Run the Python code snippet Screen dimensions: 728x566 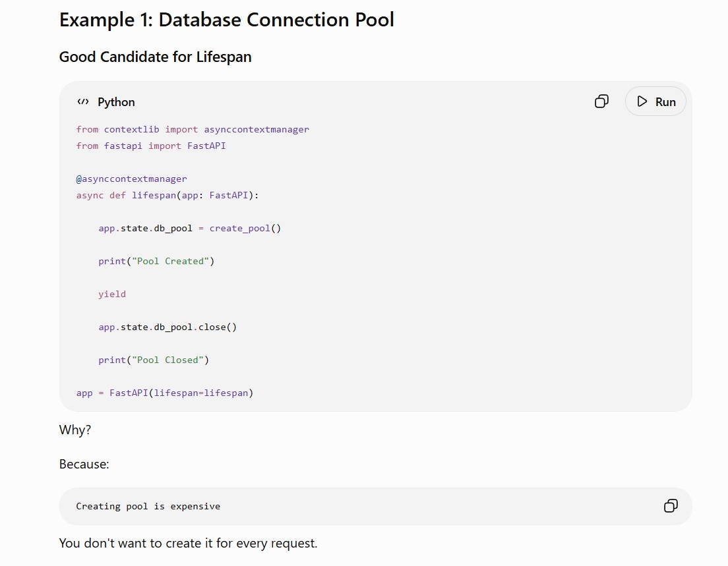655,101
